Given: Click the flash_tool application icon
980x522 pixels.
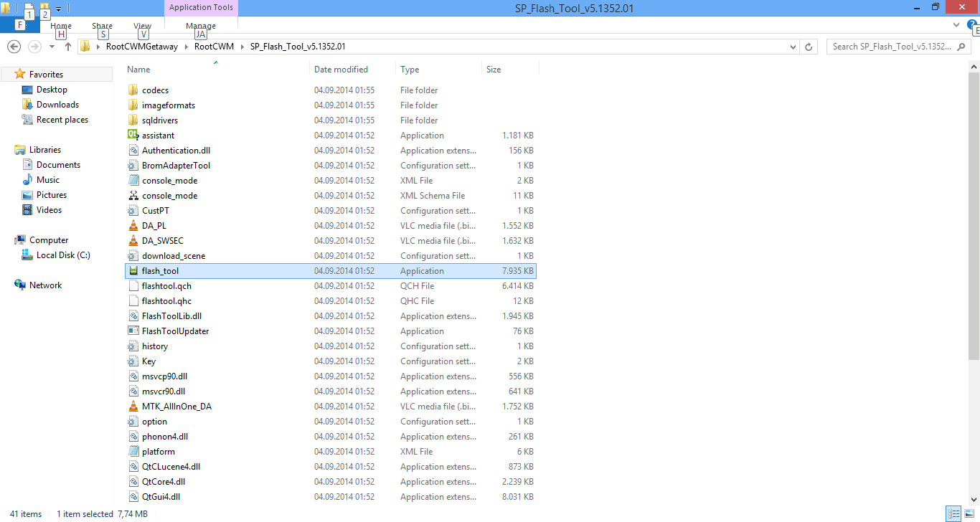Looking at the screenshot, I should [133, 271].
